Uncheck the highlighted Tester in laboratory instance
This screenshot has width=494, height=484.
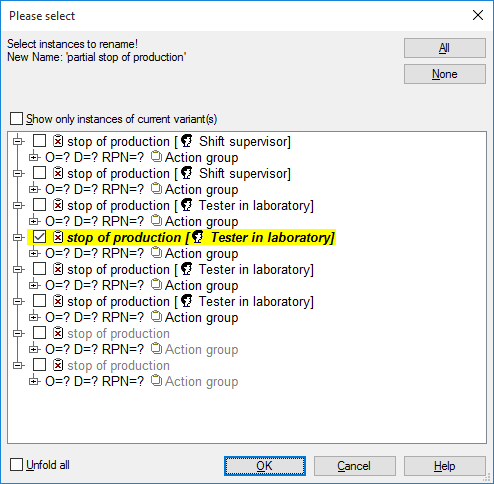tap(39, 237)
